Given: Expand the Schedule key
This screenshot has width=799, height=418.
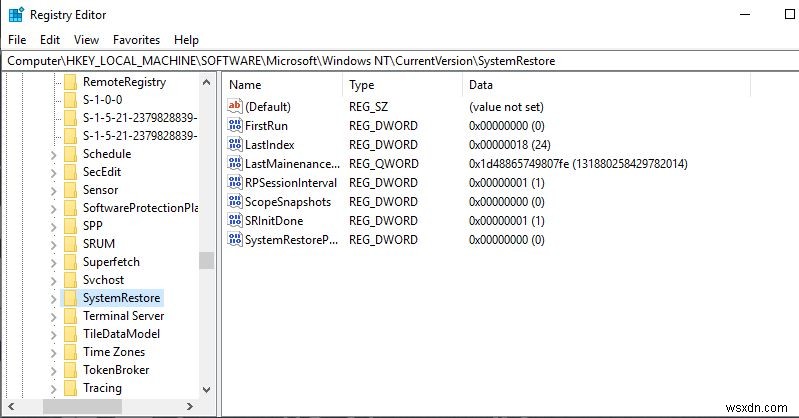Looking at the screenshot, I should click(x=54, y=155).
